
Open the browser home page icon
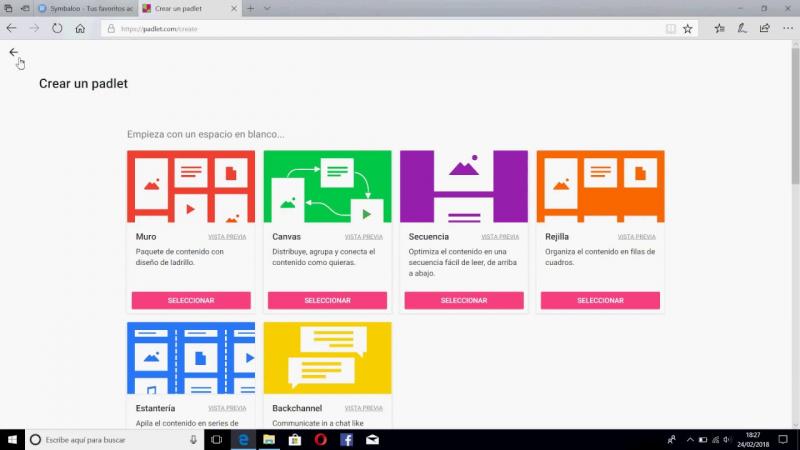(80, 29)
